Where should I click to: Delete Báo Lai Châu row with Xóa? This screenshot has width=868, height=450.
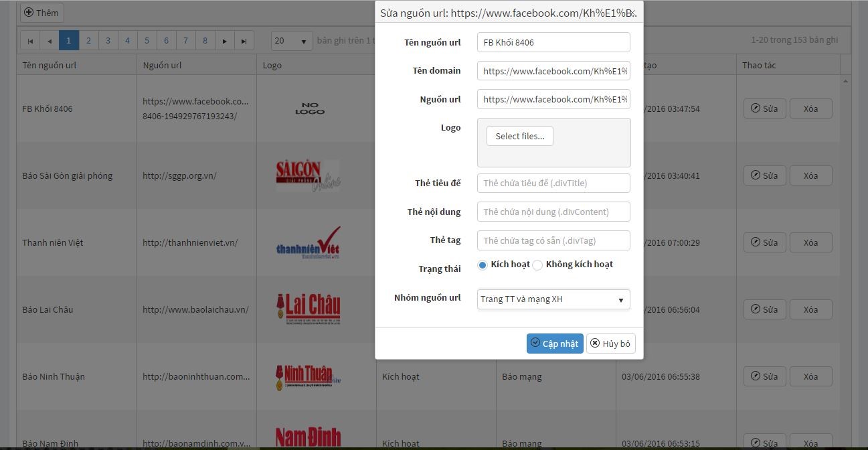pos(810,309)
